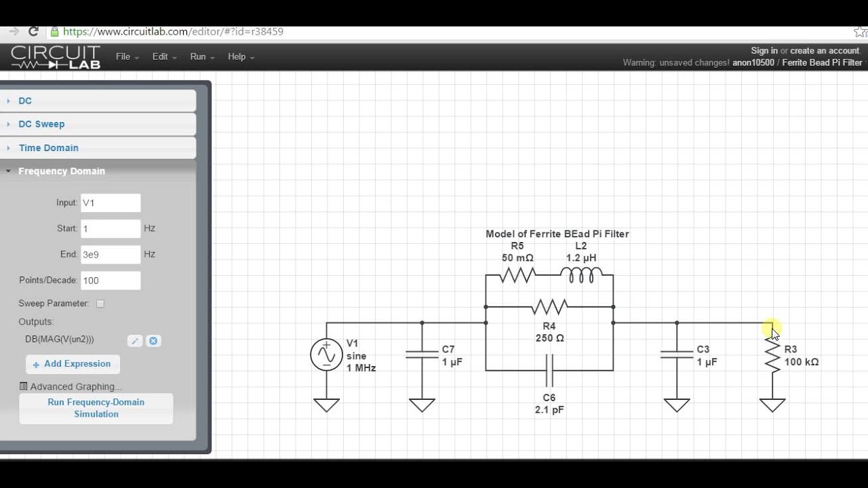Click the Points/Decade field
Viewport: 868px width, 488px height.
pyautogui.click(x=111, y=281)
